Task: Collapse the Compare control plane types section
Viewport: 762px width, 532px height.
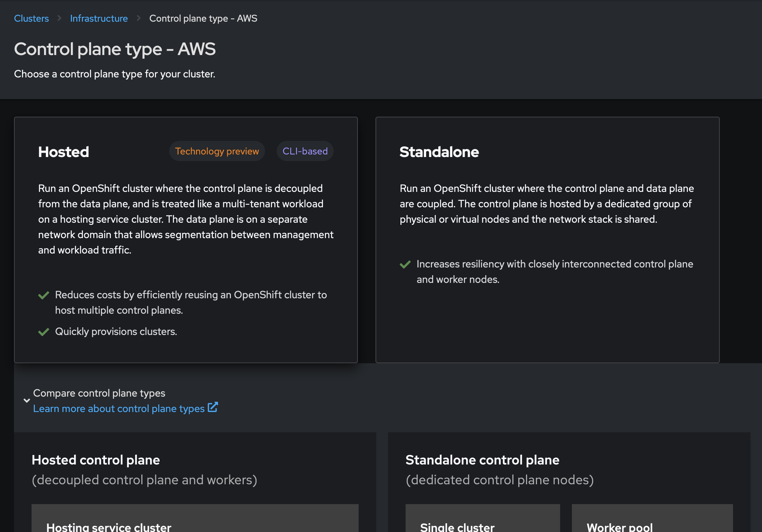Action: (27, 401)
